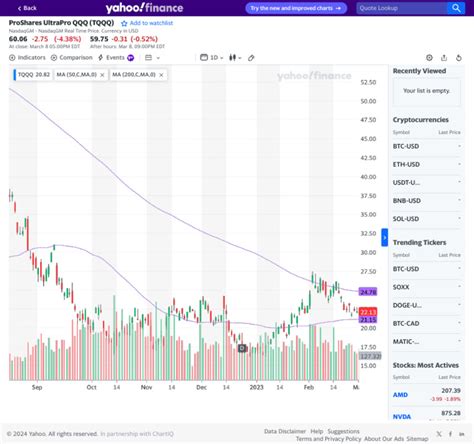Open the Comparison menu
The width and height of the screenshot is (474, 444).
point(72,58)
